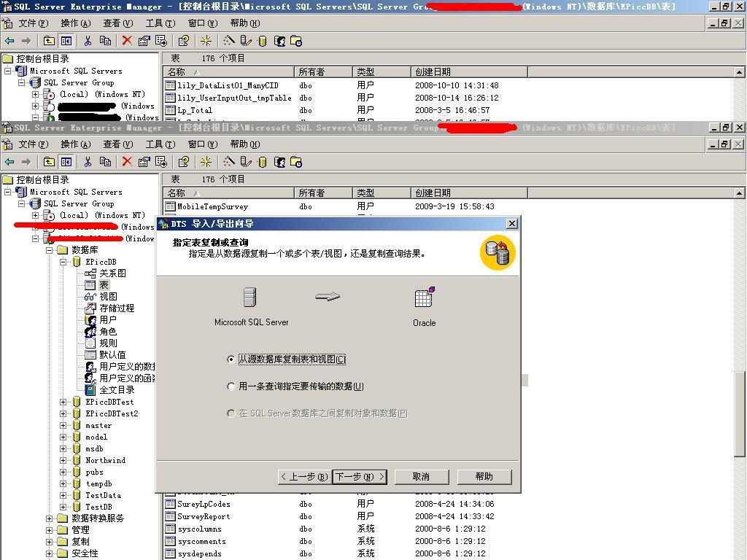Open 工具(T) menu in lower window

click(x=160, y=144)
